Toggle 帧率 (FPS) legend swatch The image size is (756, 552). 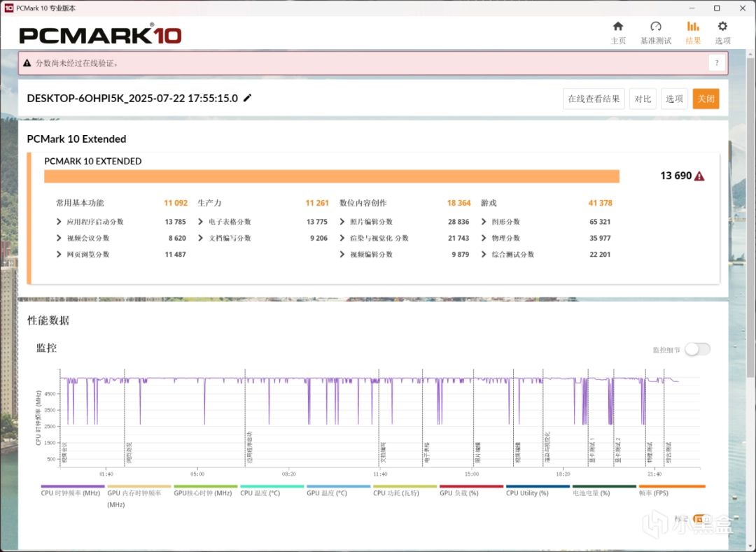coord(672,486)
